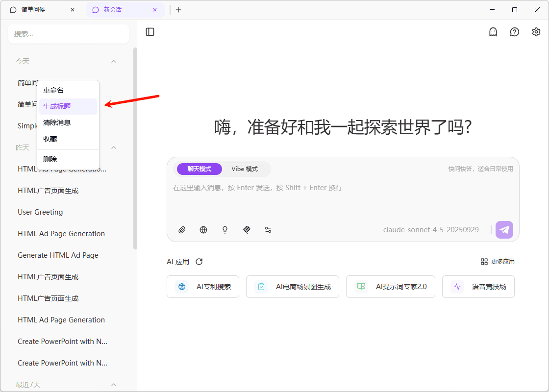Open the help question mark icon
Image resolution: width=549 pixels, height=392 pixels.
[514, 32]
